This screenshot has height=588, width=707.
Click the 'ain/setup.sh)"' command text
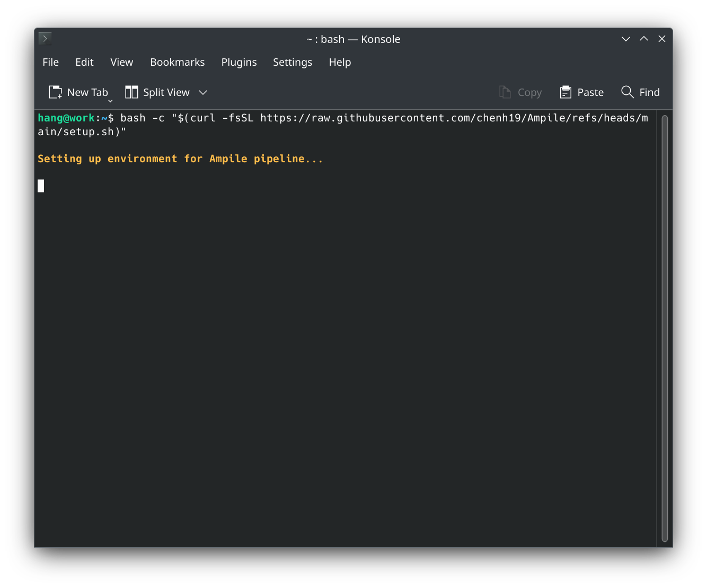click(x=82, y=131)
